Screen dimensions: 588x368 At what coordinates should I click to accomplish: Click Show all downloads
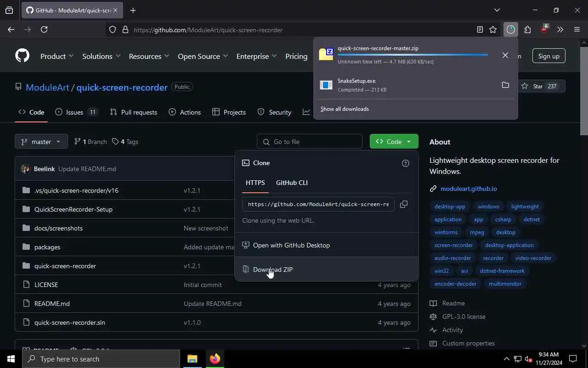coord(345,109)
